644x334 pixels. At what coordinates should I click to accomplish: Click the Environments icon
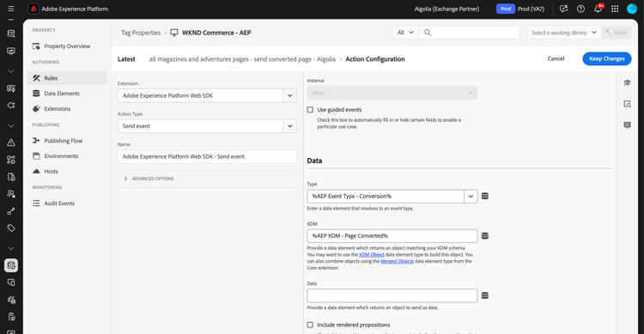pos(37,156)
